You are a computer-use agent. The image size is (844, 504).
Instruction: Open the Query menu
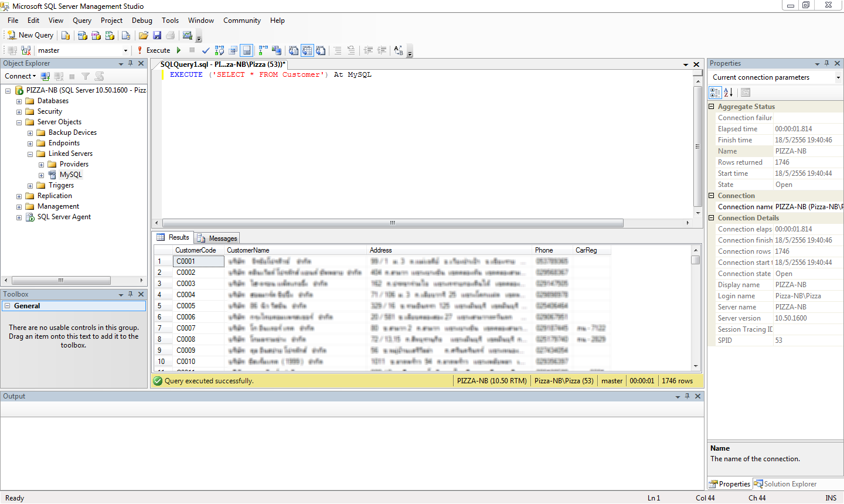click(82, 21)
